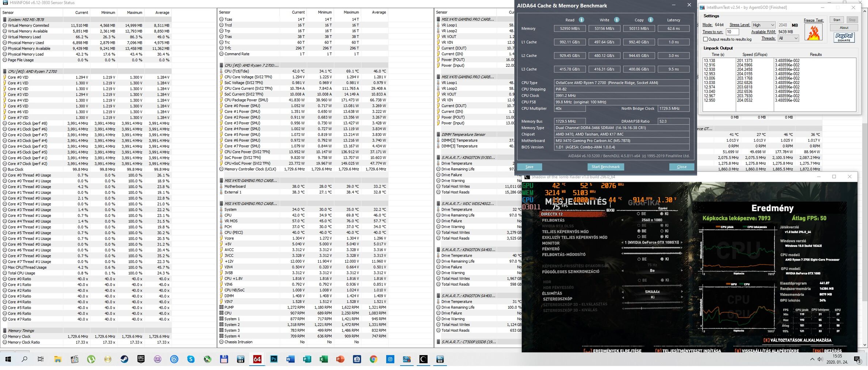Select FÜGGŐLEGES SZINKRONIZÁCIÓ settings row
The height and width of the screenshot is (370, 868).
(x=570, y=271)
